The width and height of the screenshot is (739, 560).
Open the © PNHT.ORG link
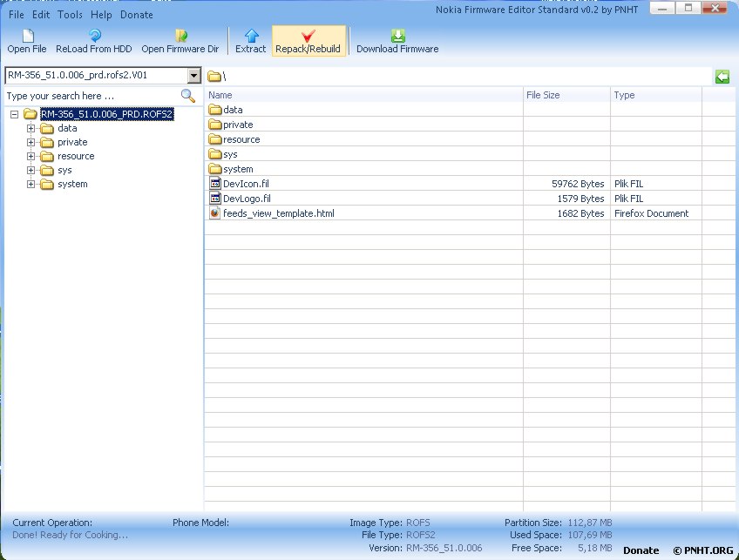pyautogui.click(x=702, y=550)
